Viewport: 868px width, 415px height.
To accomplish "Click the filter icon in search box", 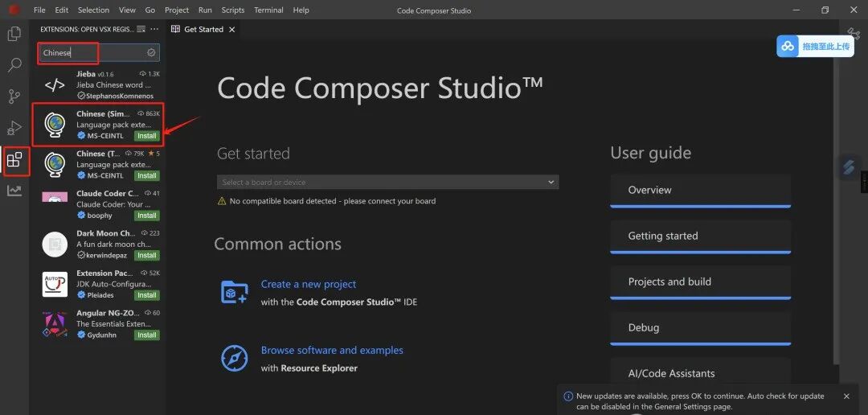I will pyautogui.click(x=151, y=52).
